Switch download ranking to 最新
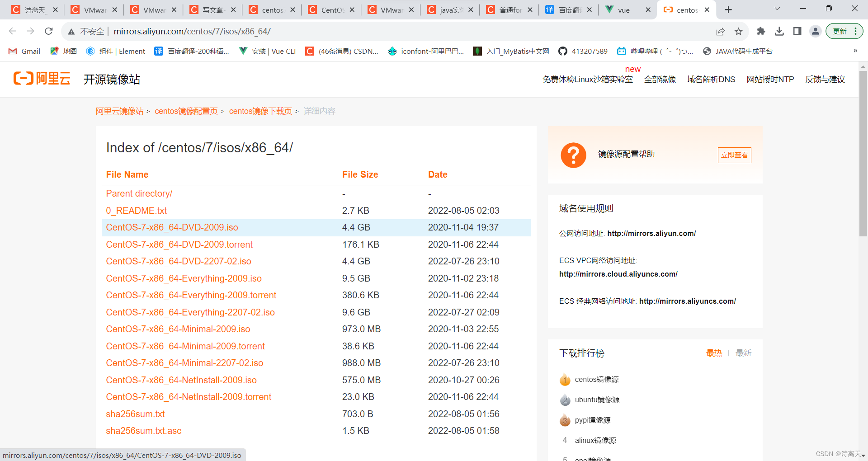The width and height of the screenshot is (868, 461). [743, 353]
